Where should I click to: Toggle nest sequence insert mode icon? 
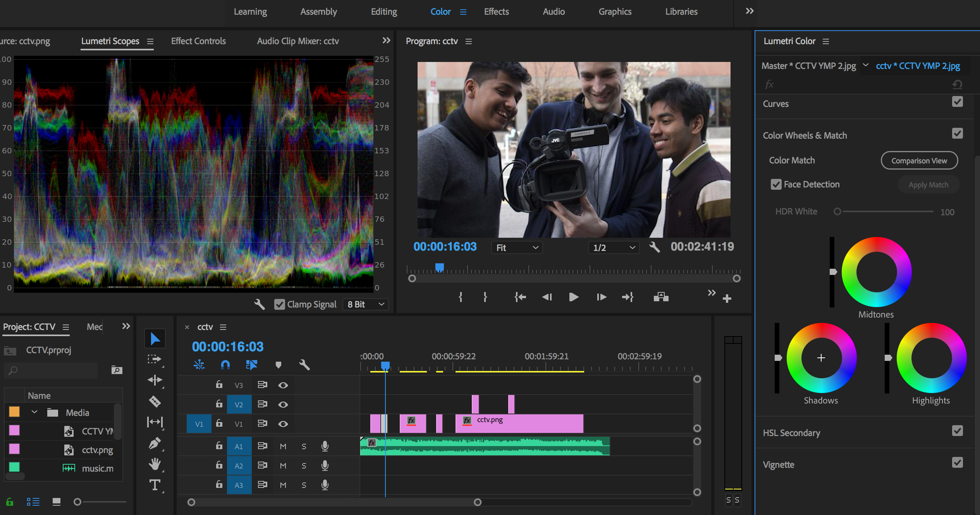coord(199,365)
